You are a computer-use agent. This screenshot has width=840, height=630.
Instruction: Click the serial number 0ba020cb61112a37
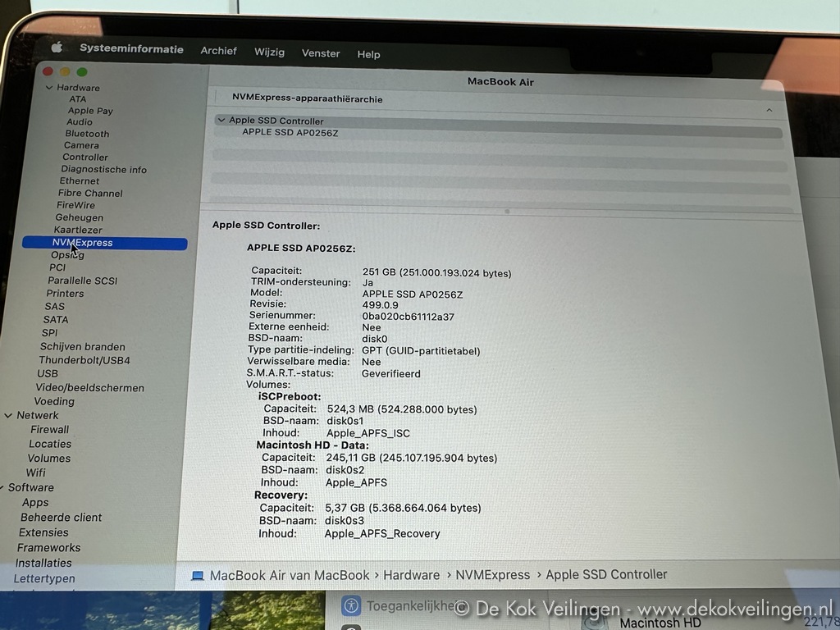408,317
